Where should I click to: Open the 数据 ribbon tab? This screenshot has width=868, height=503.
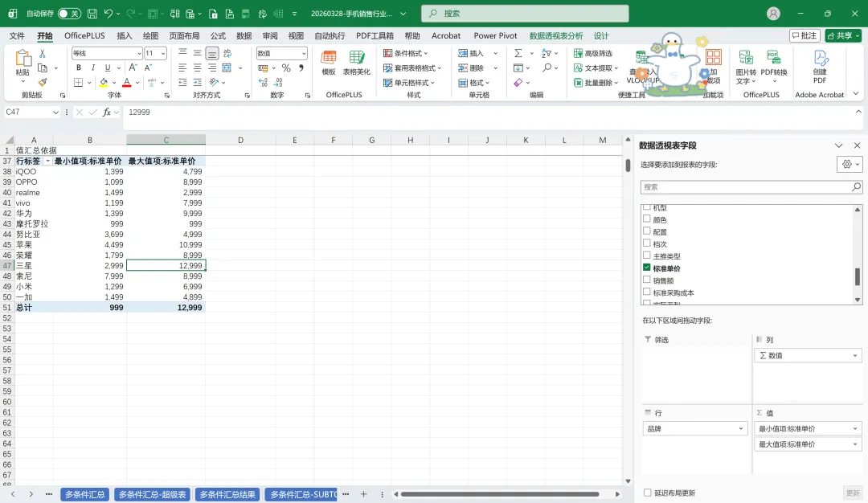pos(244,35)
